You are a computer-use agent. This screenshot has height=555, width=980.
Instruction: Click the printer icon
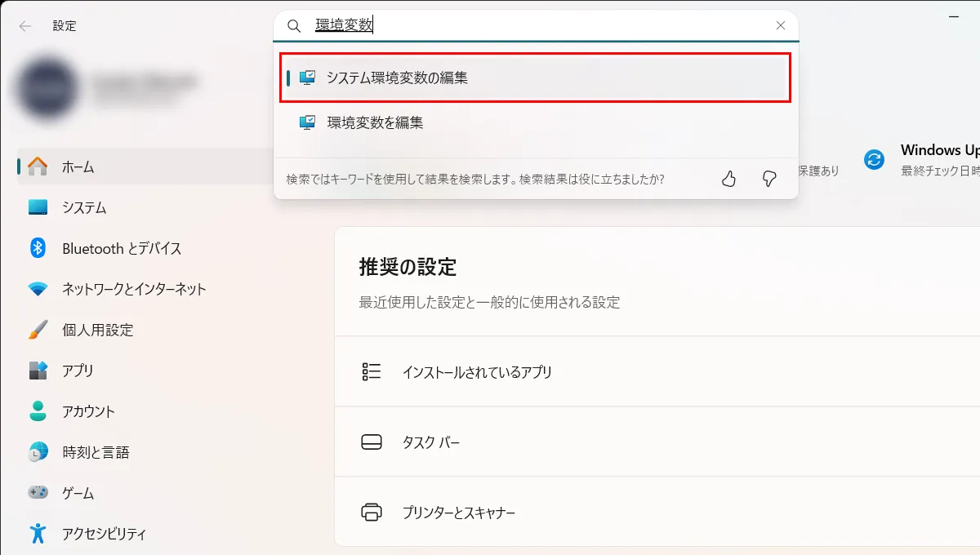point(372,513)
